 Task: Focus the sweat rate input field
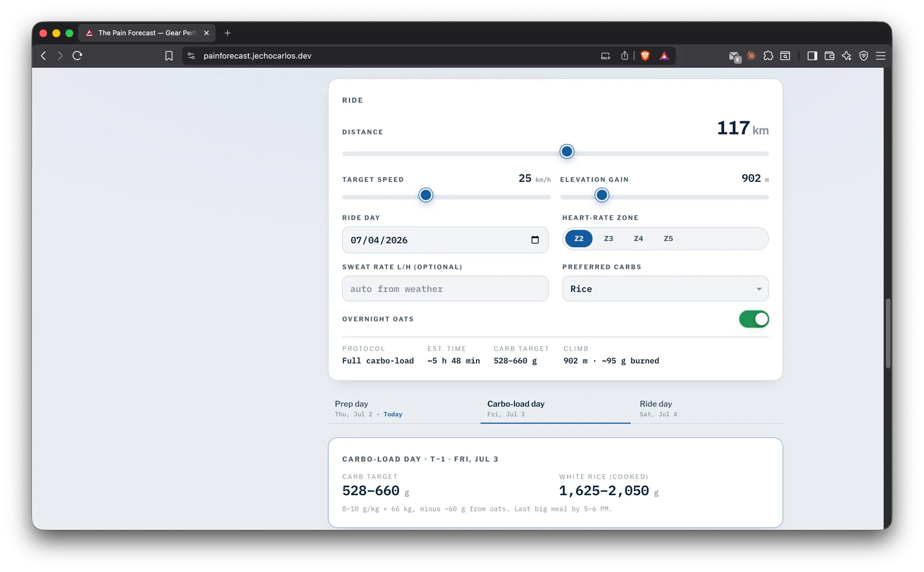(445, 289)
